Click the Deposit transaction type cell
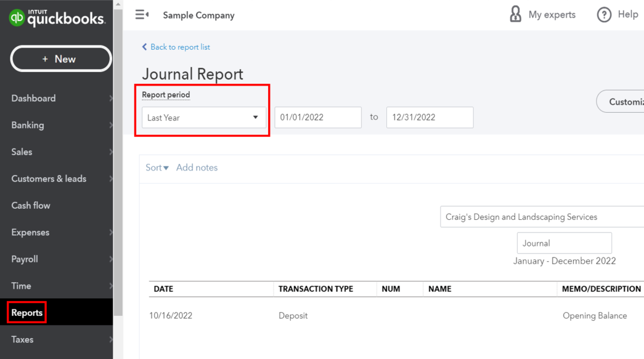Viewport: 644px width, 359px height. pos(293,315)
